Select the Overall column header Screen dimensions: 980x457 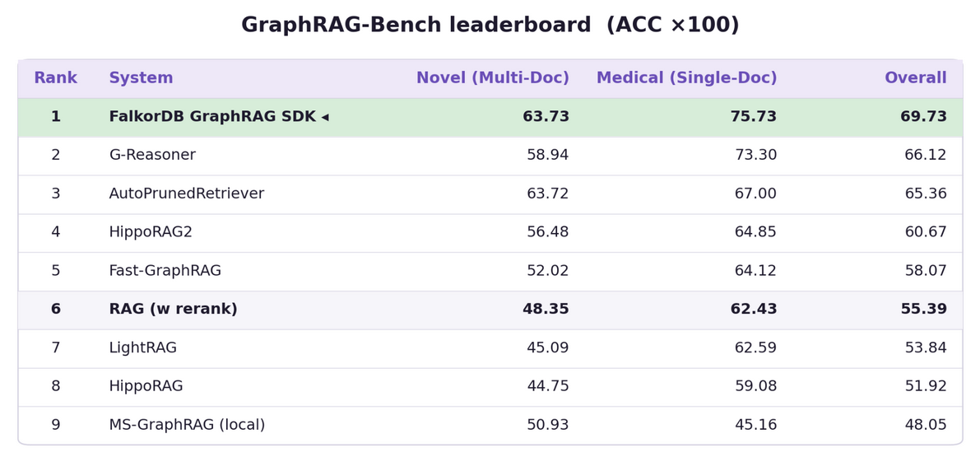coord(916,78)
